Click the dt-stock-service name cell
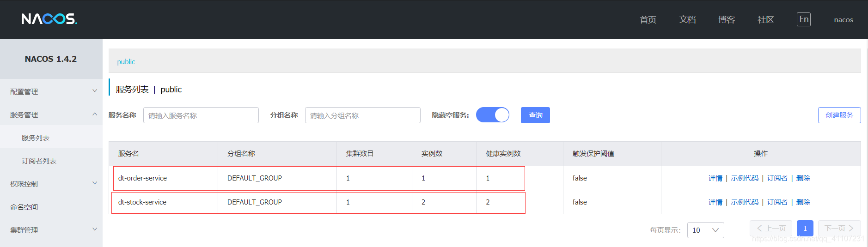Image resolution: width=868 pixels, height=247 pixels. (142, 202)
